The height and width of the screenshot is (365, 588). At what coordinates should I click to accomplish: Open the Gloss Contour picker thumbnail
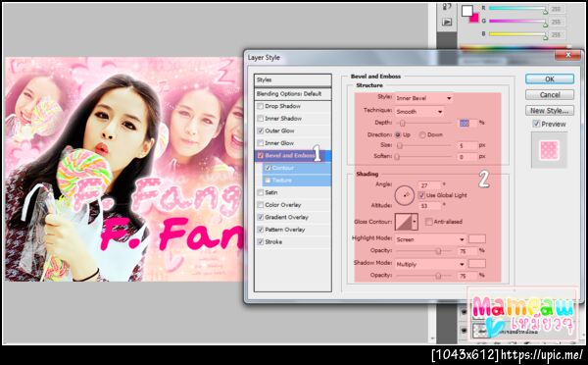point(403,222)
